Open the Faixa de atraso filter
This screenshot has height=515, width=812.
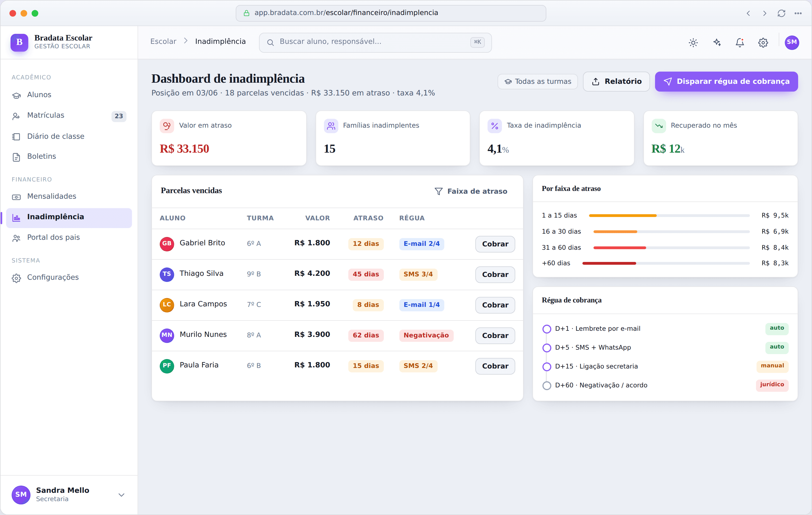coord(471,191)
